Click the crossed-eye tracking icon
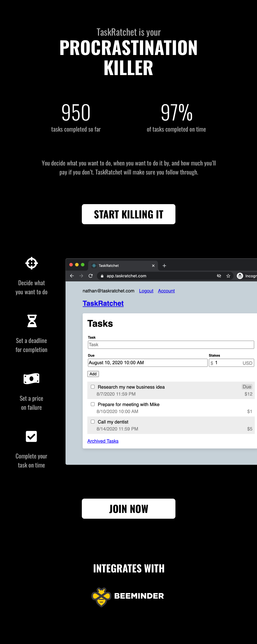The width and height of the screenshot is (257, 644). click(x=219, y=276)
